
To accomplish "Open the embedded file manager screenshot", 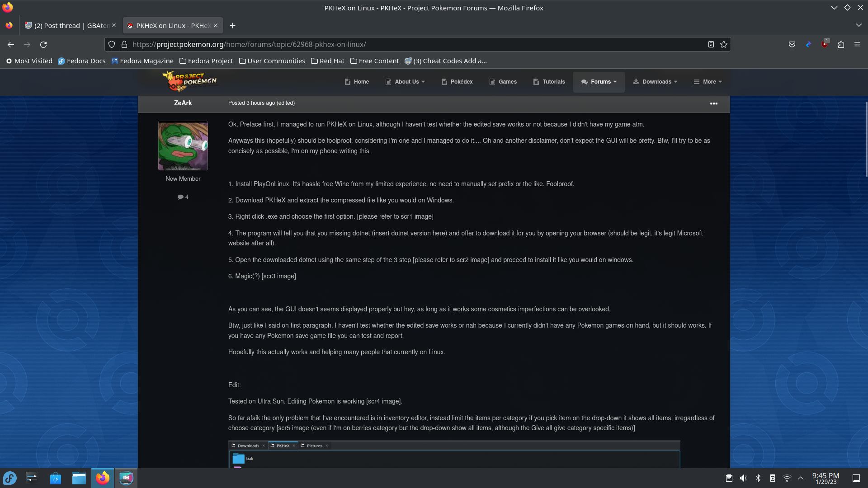I will 454,454.
